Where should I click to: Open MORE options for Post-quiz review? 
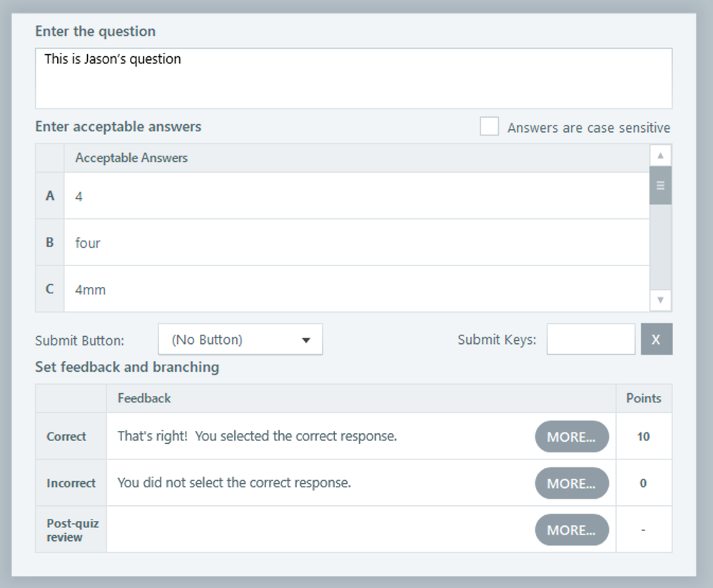click(572, 529)
